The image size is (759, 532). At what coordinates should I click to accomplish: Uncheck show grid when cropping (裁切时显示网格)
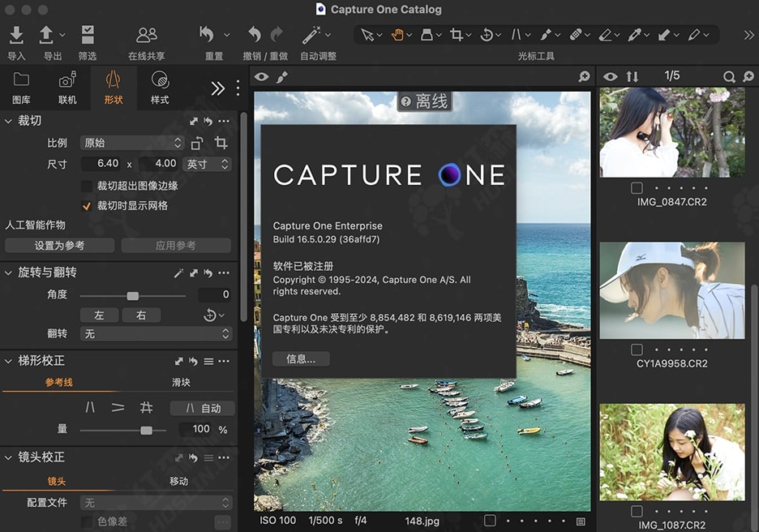(x=87, y=206)
